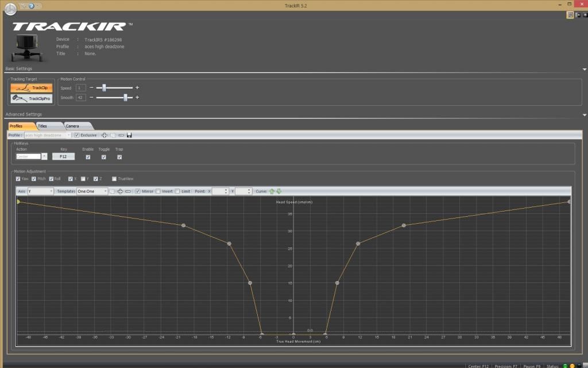
Task: Enable the Invert checkbox
Action: (x=158, y=191)
